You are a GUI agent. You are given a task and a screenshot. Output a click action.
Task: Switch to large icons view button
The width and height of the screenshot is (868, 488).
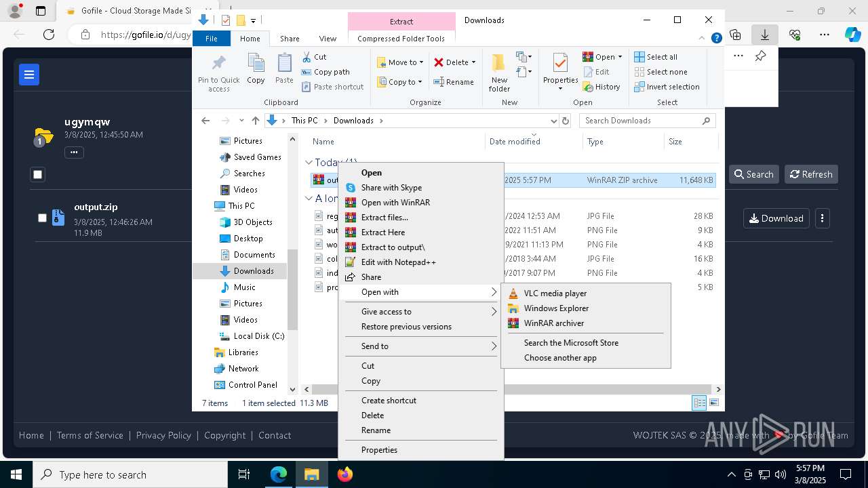point(713,403)
